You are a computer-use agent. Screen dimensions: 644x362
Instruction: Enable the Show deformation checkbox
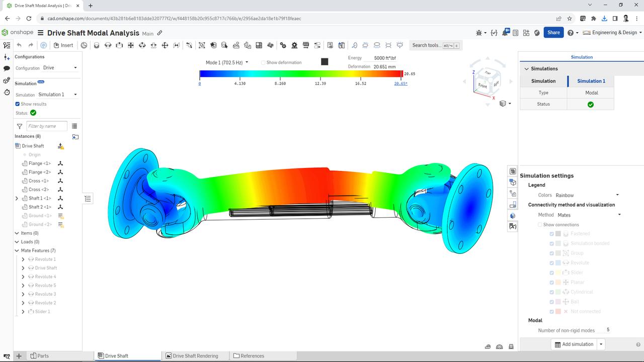(263, 62)
